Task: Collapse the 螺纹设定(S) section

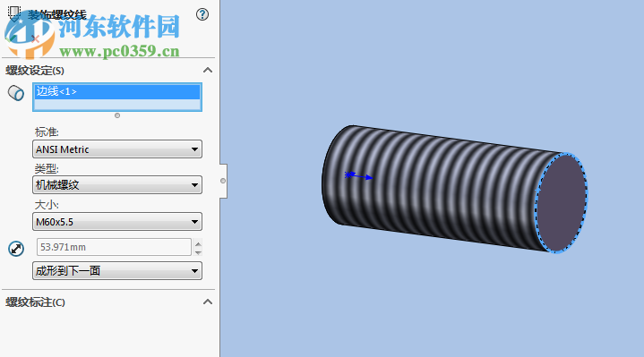Action: pos(208,70)
